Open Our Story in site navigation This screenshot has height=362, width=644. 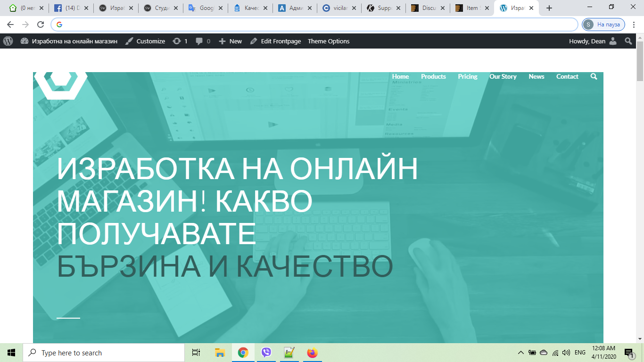coord(503,76)
